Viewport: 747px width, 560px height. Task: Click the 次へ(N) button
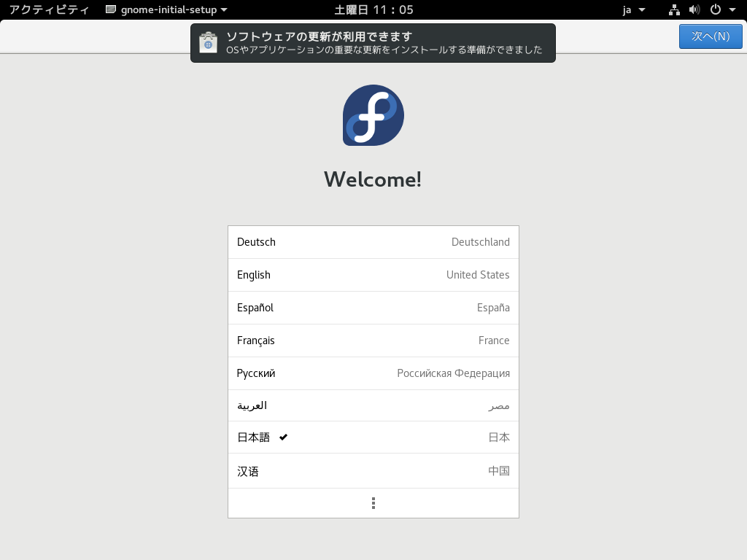(x=711, y=36)
